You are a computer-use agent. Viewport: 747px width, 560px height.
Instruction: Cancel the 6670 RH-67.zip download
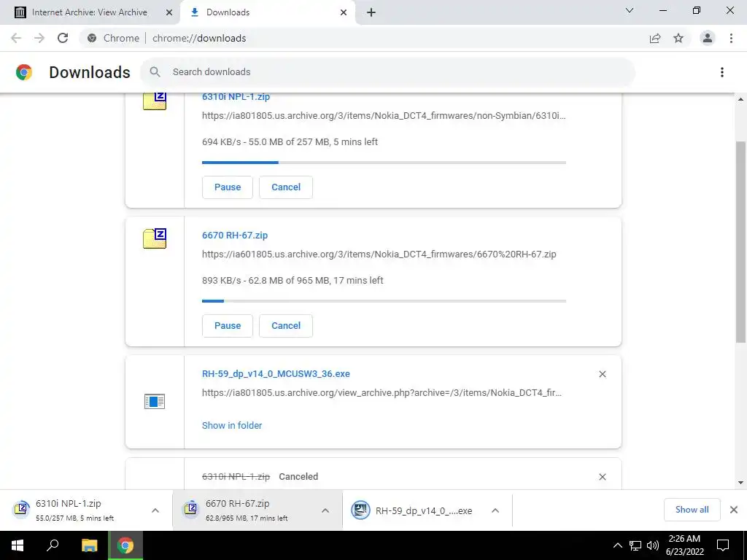point(286,326)
